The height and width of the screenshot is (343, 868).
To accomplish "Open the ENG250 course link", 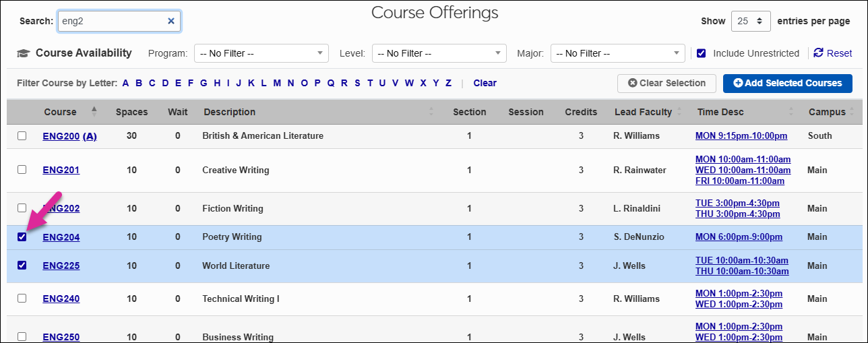I will 61,337.
